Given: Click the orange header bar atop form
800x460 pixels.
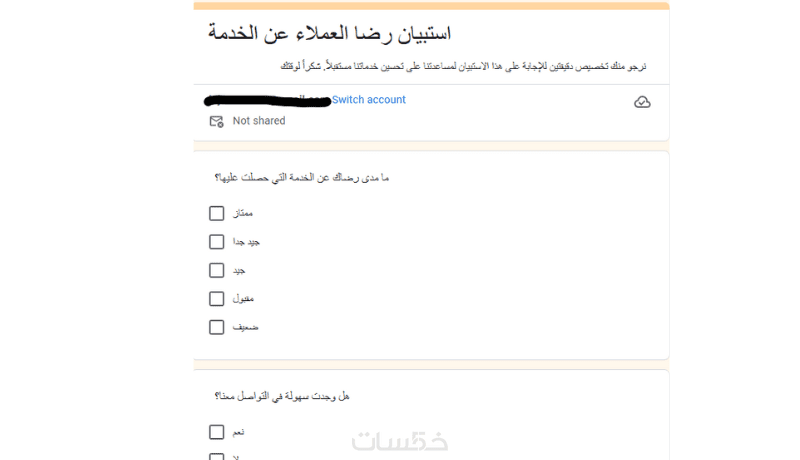Looking at the screenshot, I should point(431,6).
